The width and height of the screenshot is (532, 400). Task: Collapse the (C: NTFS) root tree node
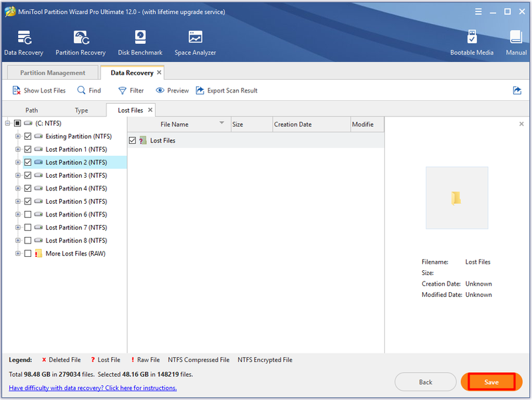point(7,123)
